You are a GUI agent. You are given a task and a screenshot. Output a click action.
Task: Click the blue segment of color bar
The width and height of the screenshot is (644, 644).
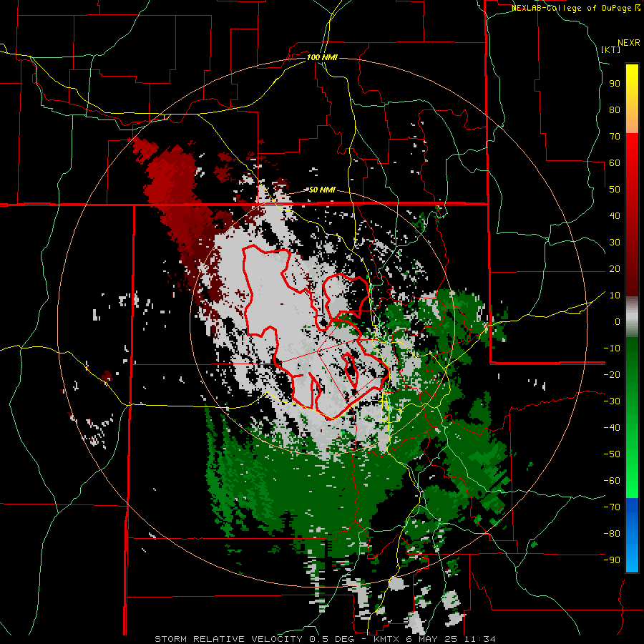coord(632,535)
